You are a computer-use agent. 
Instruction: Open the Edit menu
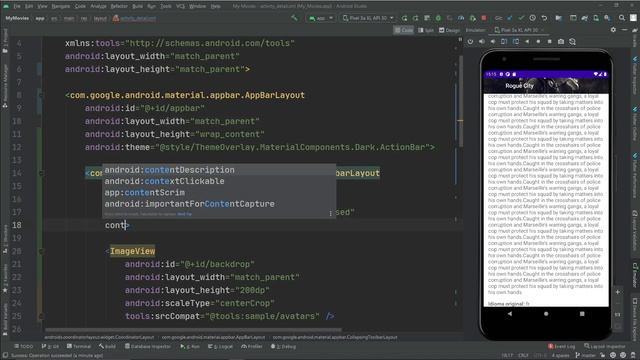(x=29, y=6)
